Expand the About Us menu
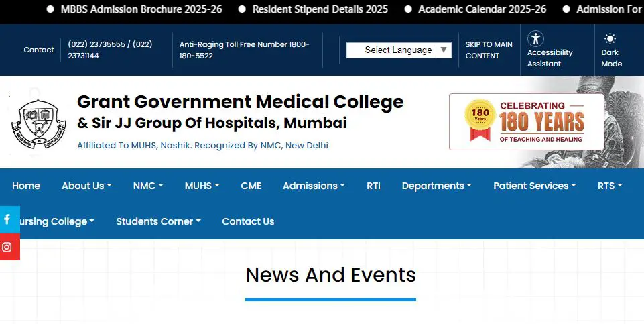 [86, 186]
